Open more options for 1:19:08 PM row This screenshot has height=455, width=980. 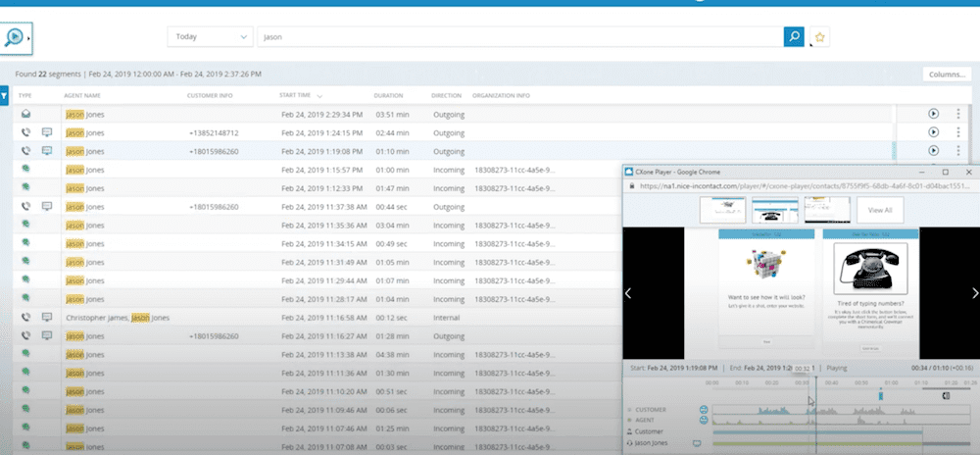coord(958,150)
